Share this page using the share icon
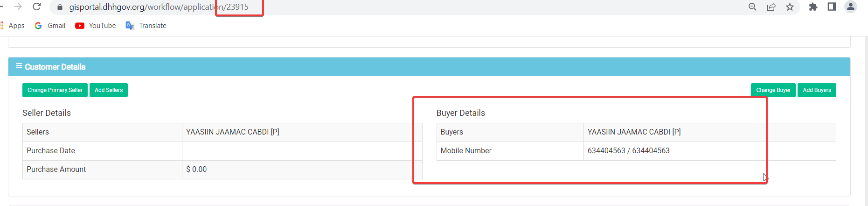The image size is (868, 206). (771, 7)
